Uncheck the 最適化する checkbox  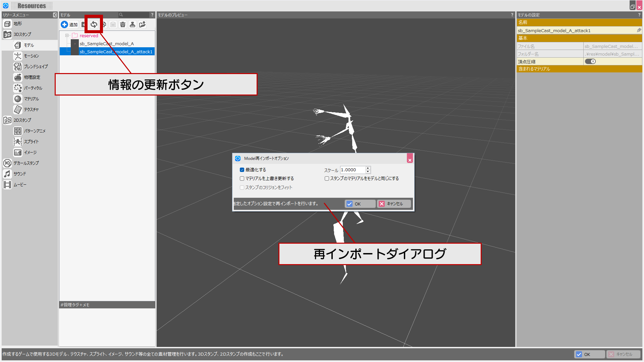[242, 170]
